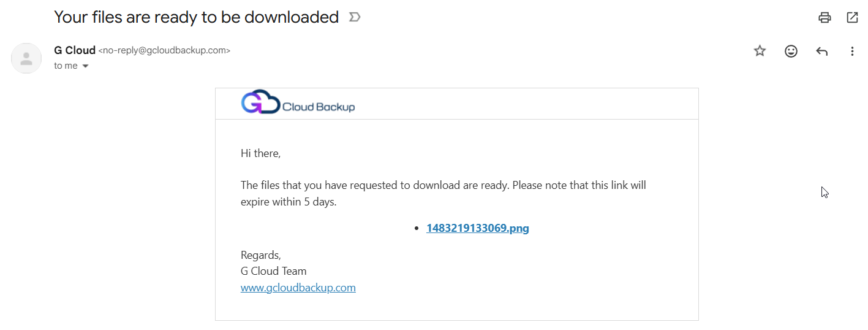The height and width of the screenshot is (330, 868).
Task: Open the More options three-dot menu
Action: tap(852, 52)
